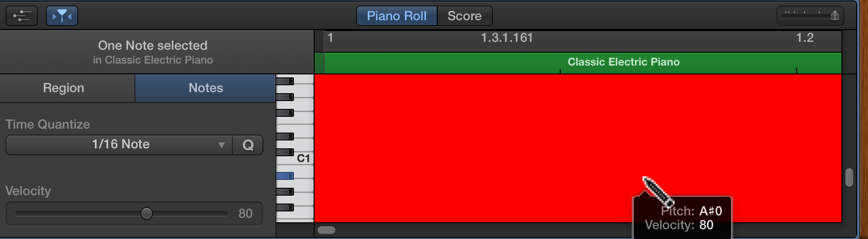Click the dropdown arrow beside 1/16 Note
This screenshot has width=868, height=239.
(x=222, y=145)
